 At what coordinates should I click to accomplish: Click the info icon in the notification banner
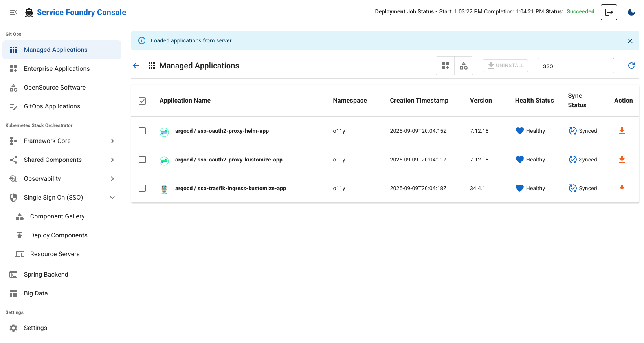click(142, 40)
